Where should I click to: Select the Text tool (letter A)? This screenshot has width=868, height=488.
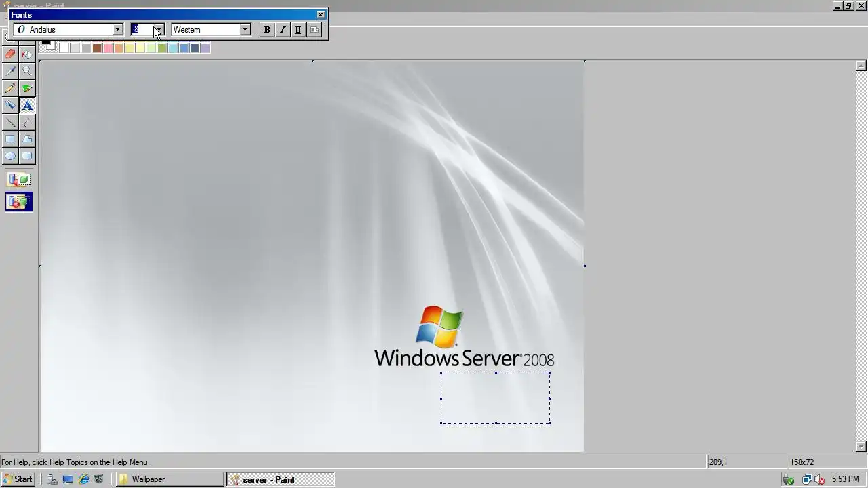(x=27, y=105)
